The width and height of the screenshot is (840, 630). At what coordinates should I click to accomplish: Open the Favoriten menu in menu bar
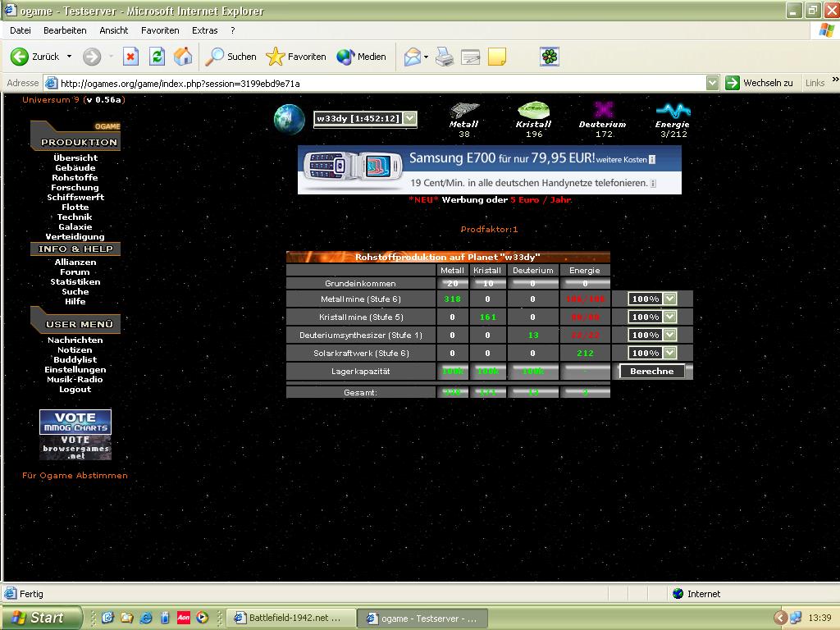160,30
